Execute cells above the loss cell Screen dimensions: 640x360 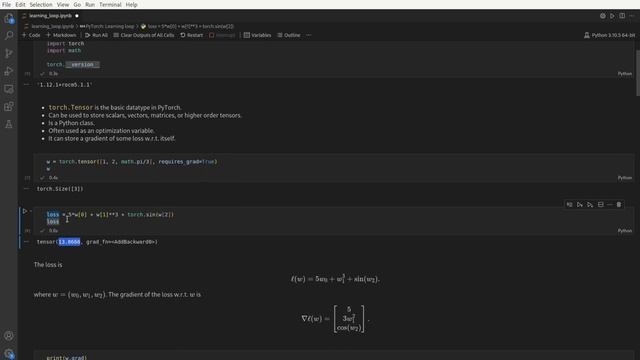point(580,204)
